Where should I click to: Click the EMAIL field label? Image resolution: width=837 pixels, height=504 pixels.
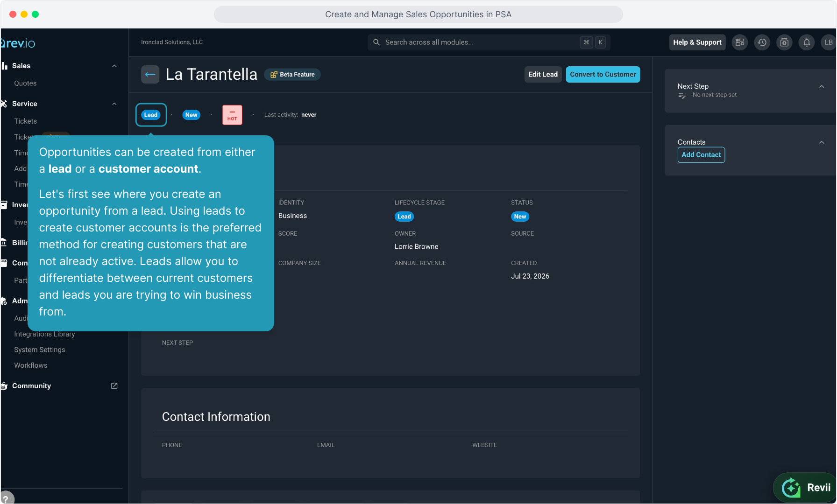[x=326, y=445]
